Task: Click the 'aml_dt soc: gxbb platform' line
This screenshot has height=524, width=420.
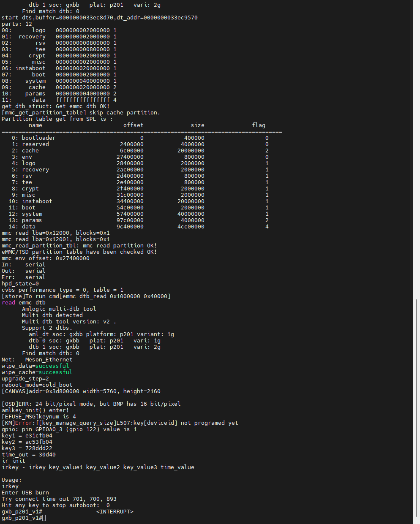Action: click(x=101, y=334)
